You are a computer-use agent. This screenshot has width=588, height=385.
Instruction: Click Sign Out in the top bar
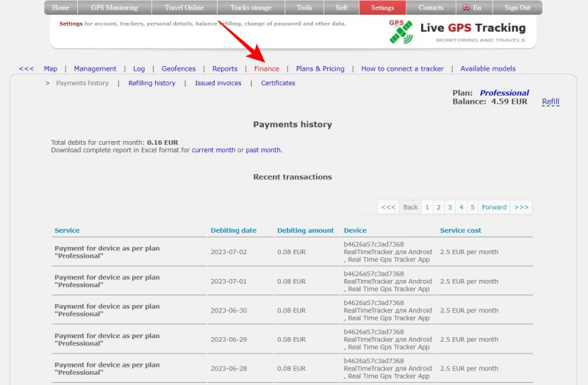point(517,8)
